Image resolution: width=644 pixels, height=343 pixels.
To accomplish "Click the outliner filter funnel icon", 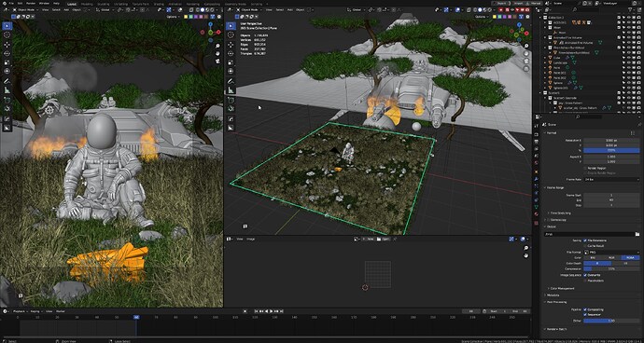I will [629, 9].
